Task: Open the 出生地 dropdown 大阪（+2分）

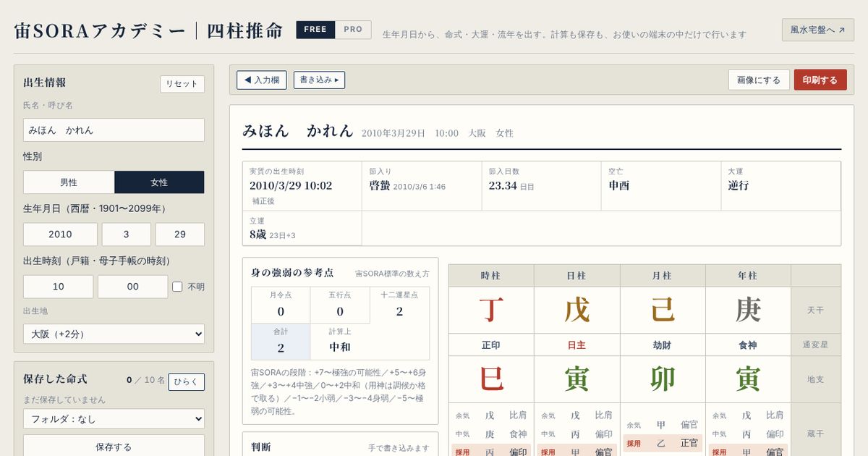Action: (114, 334)
